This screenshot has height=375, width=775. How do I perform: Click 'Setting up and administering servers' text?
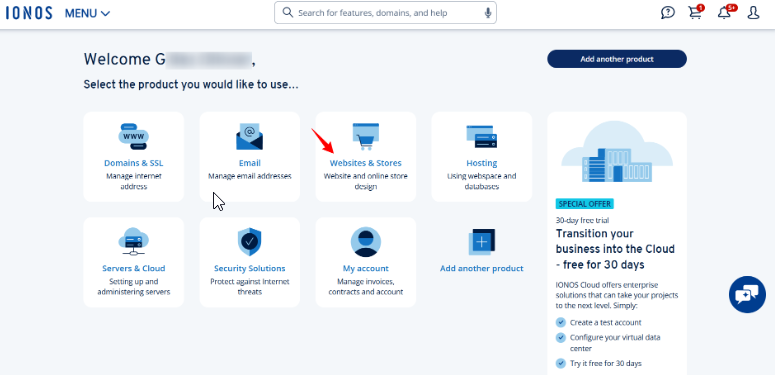pos(133,287)
